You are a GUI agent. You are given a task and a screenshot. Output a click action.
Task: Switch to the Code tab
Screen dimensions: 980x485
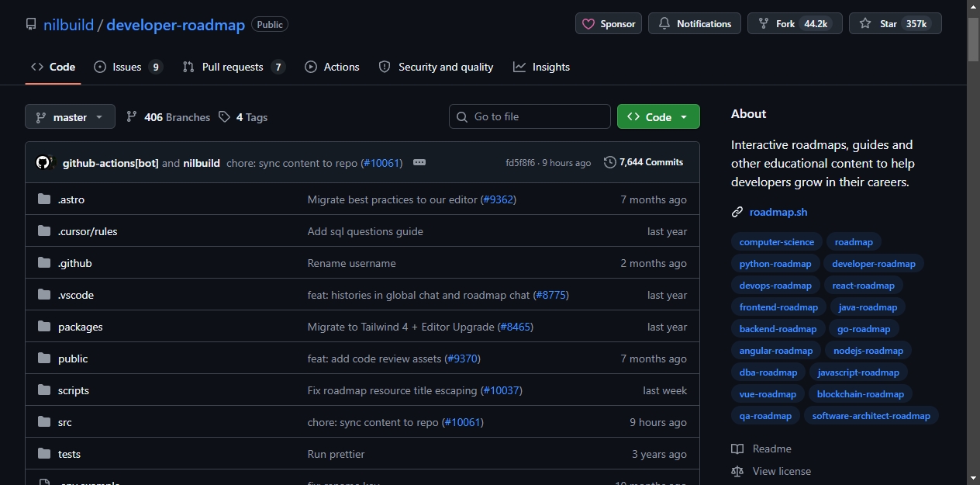tap(53, 67)
